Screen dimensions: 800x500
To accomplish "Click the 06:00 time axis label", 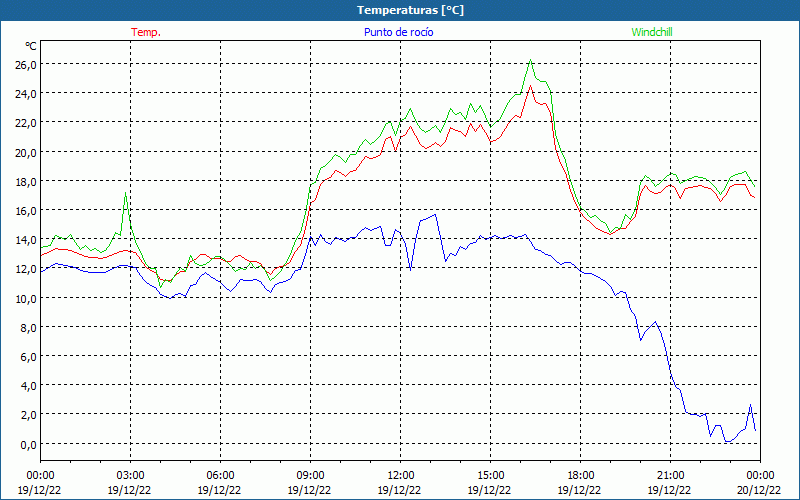I will [220, 476].
